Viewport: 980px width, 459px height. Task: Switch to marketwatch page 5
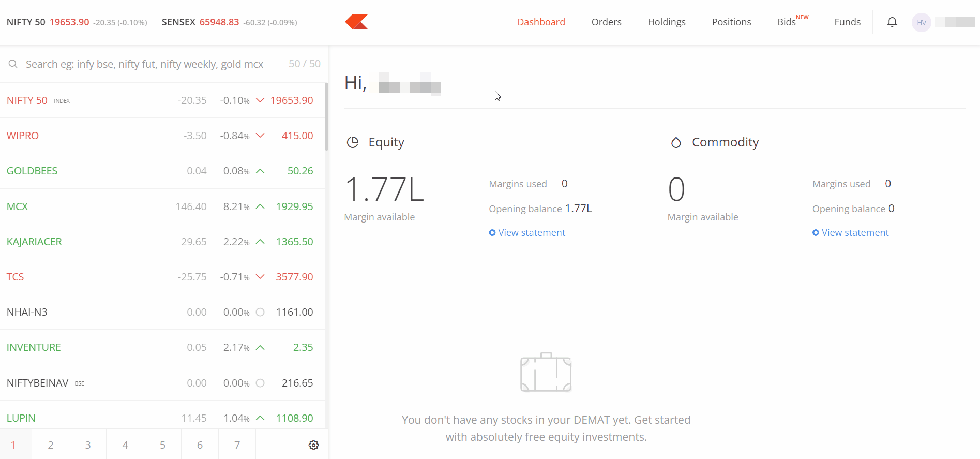click(x=162, y=445)
